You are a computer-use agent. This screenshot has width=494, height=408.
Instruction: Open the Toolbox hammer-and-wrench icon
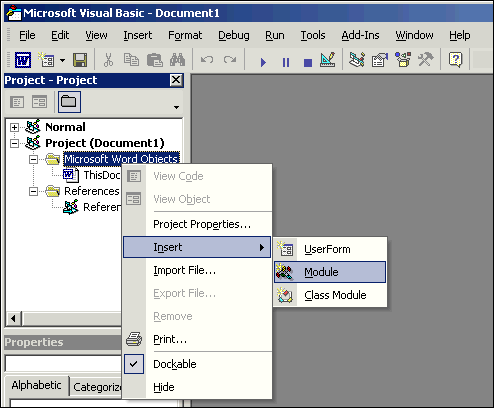pos(426,60)
